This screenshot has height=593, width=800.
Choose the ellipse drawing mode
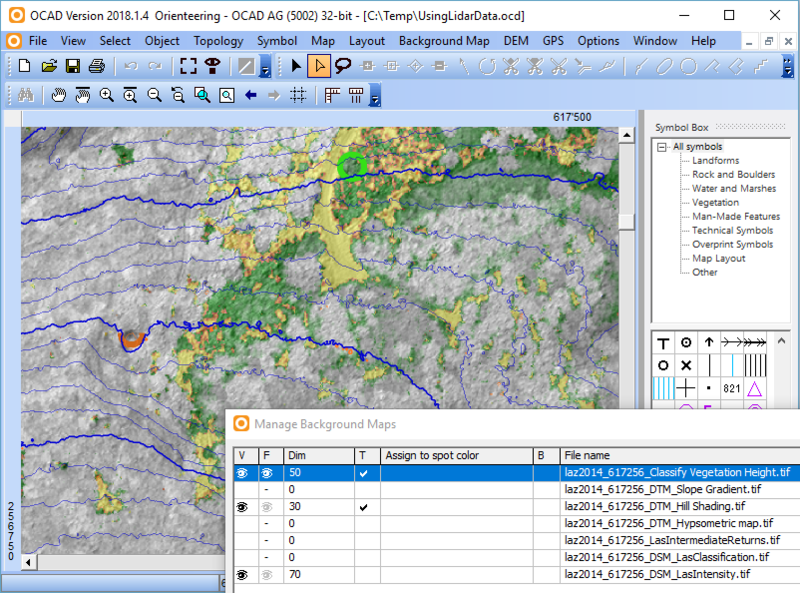(664, 66)
